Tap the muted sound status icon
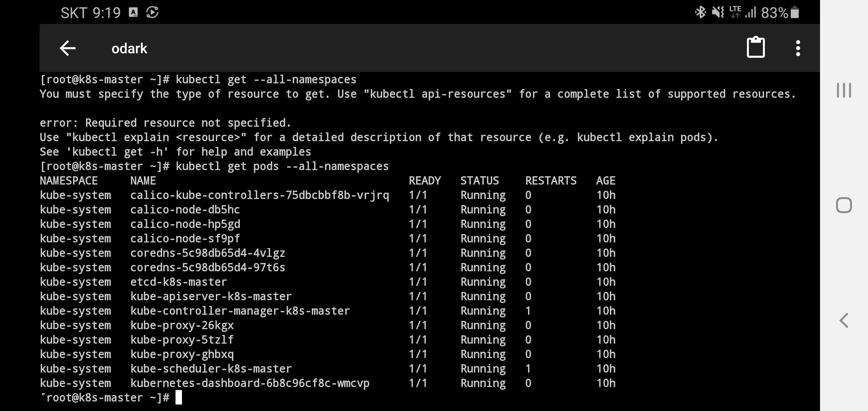This screenshot has height=411, width=868. 718,13
